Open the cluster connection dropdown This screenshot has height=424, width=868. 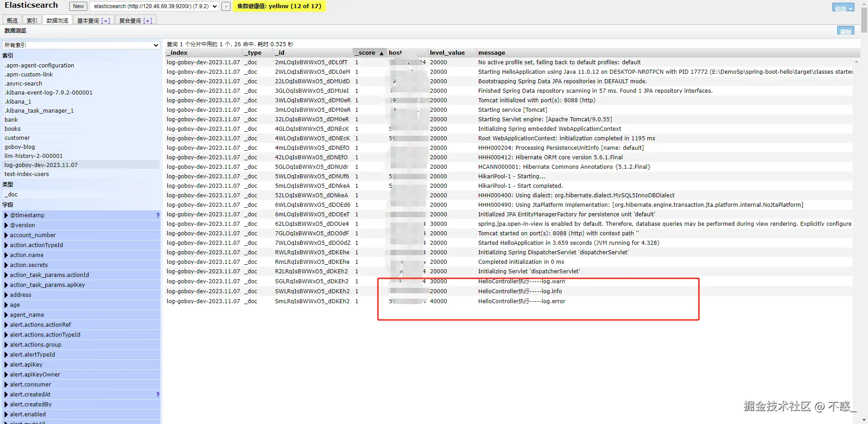(x=155, y=6)
